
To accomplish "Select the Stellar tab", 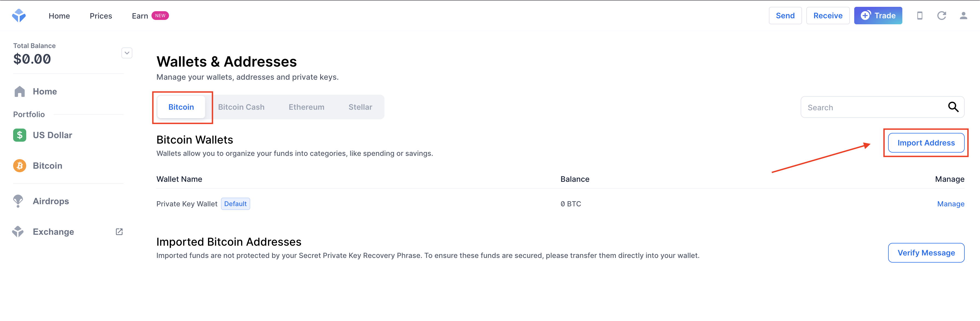I will click(361, 106).
